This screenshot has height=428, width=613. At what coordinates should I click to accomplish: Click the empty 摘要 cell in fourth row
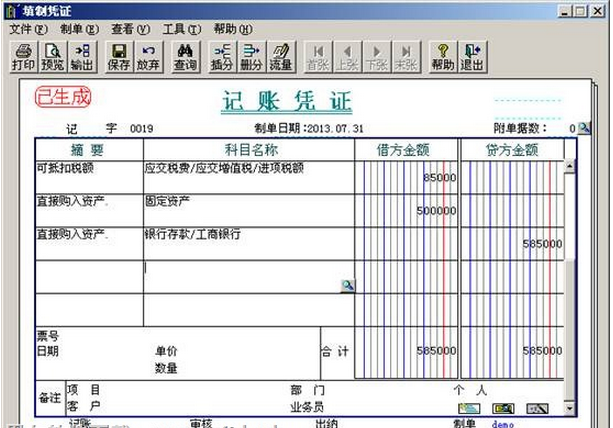(x=88, y=277)
